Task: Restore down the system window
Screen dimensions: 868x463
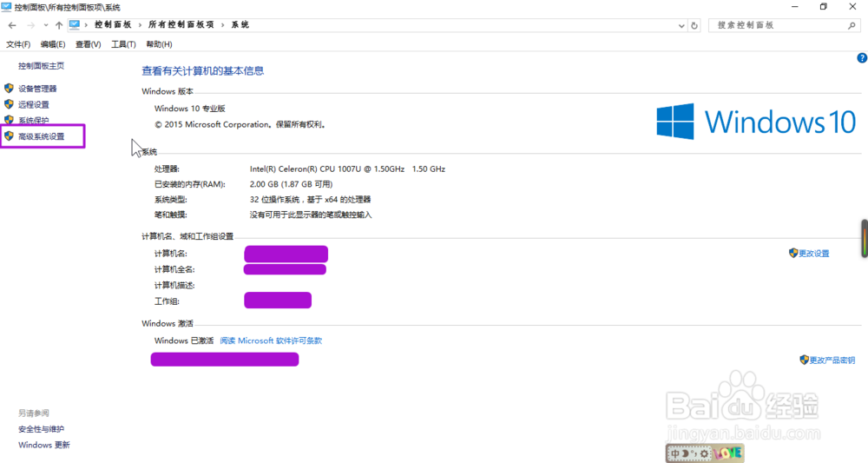Action: point(823,7)
